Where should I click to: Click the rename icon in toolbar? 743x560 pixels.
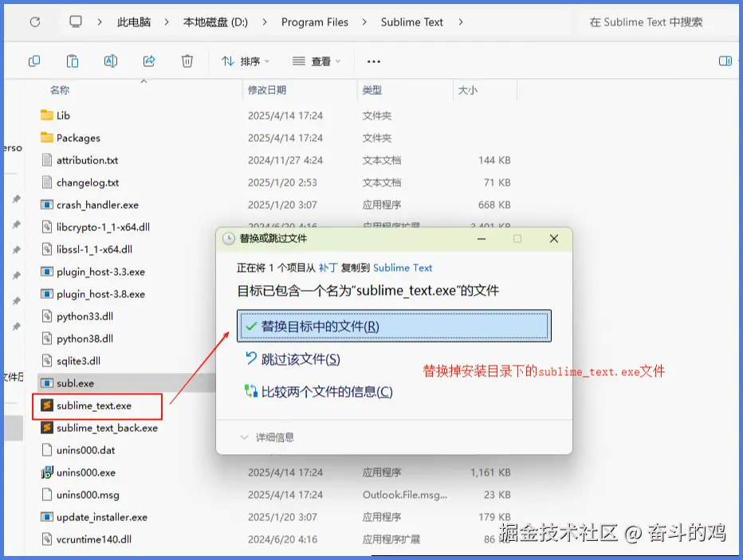tap(110, 61)
